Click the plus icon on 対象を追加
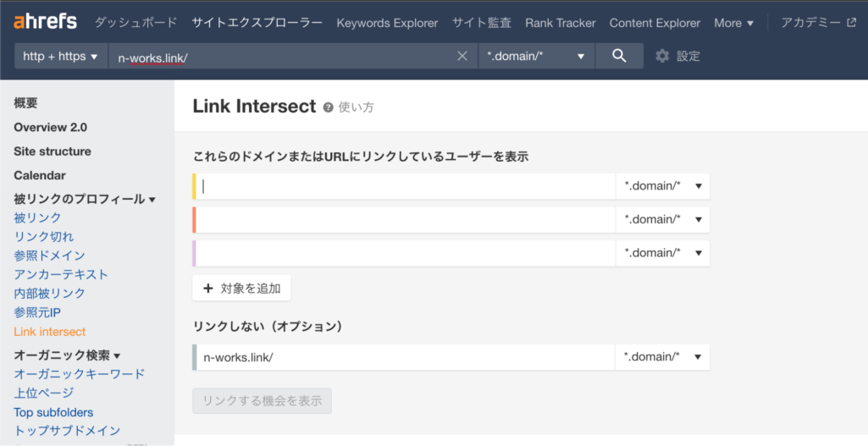 pos(208,289)
